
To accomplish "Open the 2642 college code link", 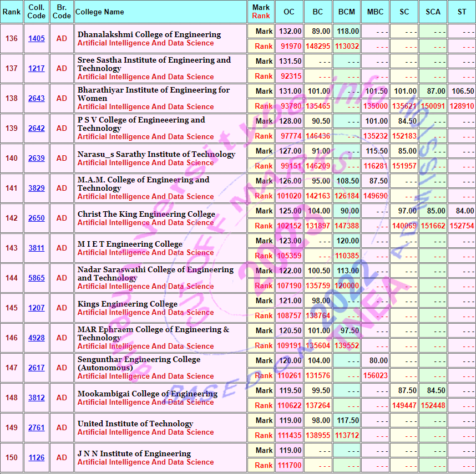I will [37, 129].
